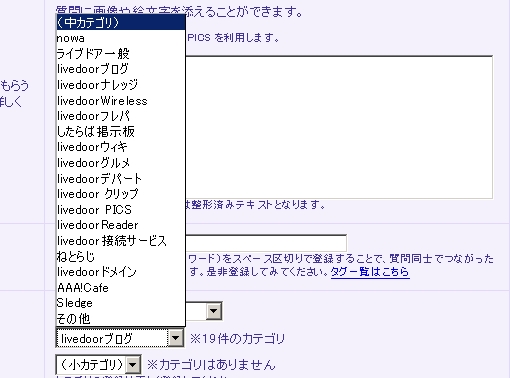
Task: Choose livedoorReader option
Action: pos(121,225)
